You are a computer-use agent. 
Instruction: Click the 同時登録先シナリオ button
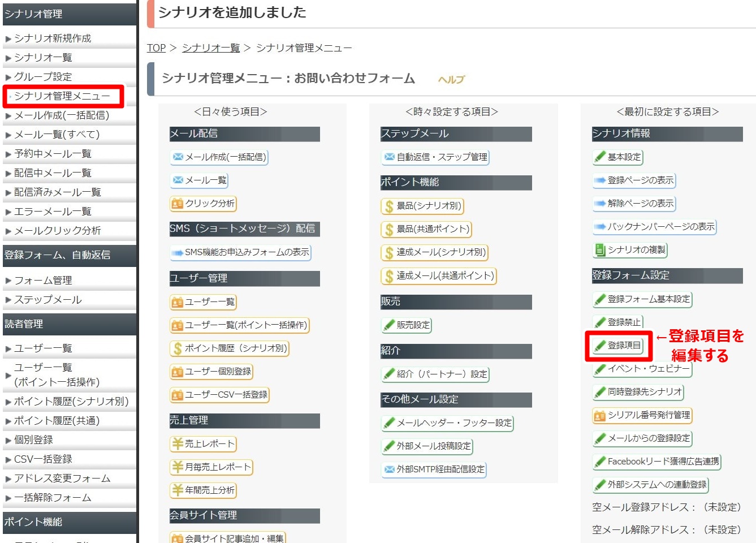[638, 392]
